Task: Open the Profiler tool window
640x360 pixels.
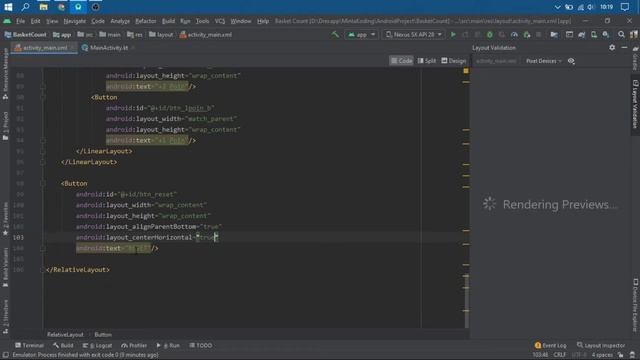Action: pyautogui.click(x=134, y=345)
